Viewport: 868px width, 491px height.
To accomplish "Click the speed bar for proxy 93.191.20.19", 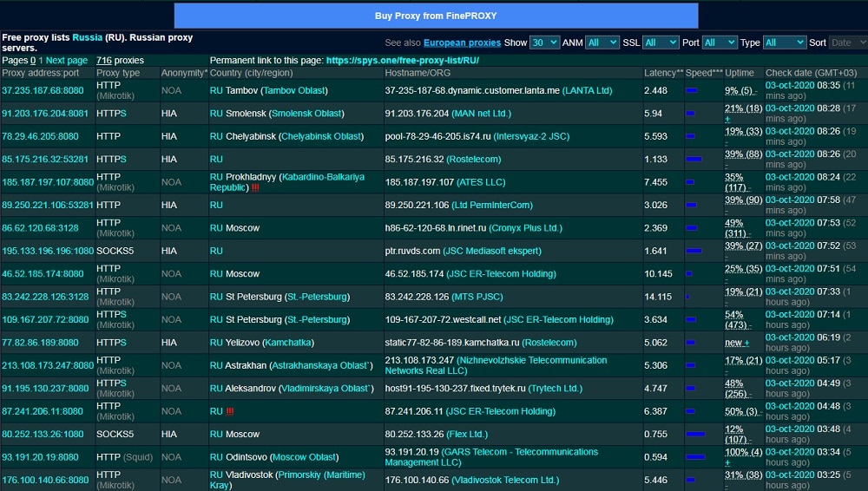I will click(695, 457).
